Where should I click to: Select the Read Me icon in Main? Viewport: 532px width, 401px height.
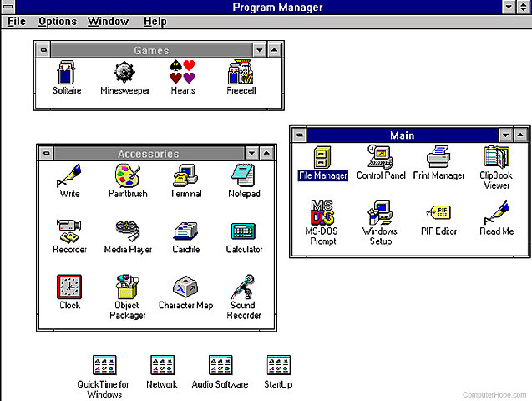[496, 212]
